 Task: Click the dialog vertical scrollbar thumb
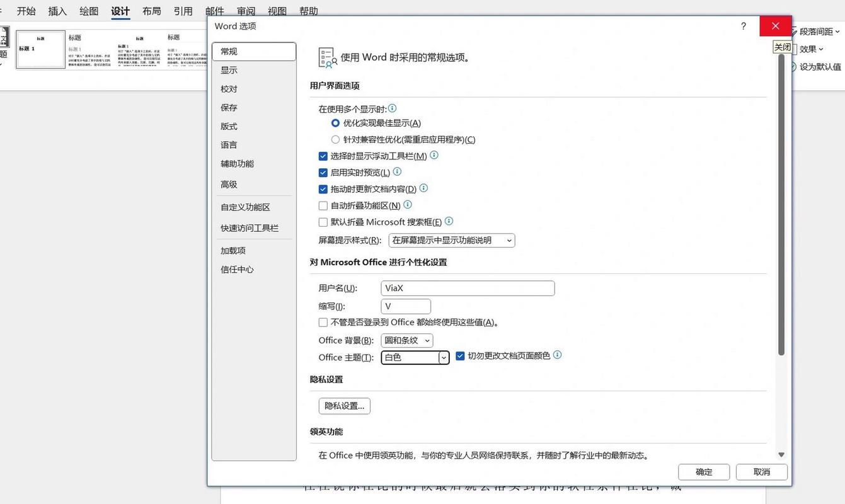[781, 205]
